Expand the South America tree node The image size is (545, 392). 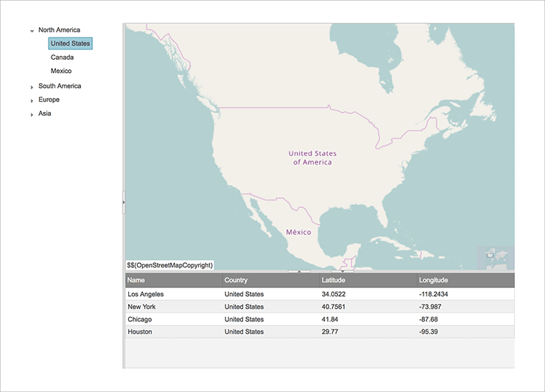[x=32, y=87]
